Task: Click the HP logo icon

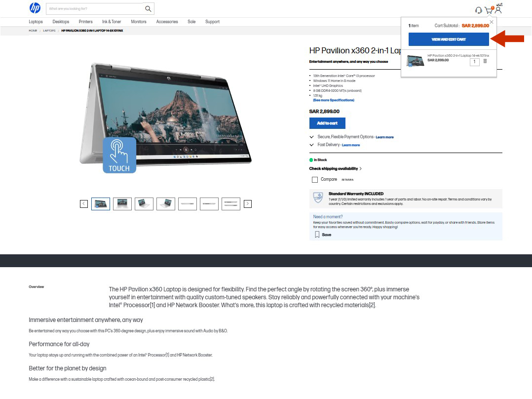Action: pos(35,8)
